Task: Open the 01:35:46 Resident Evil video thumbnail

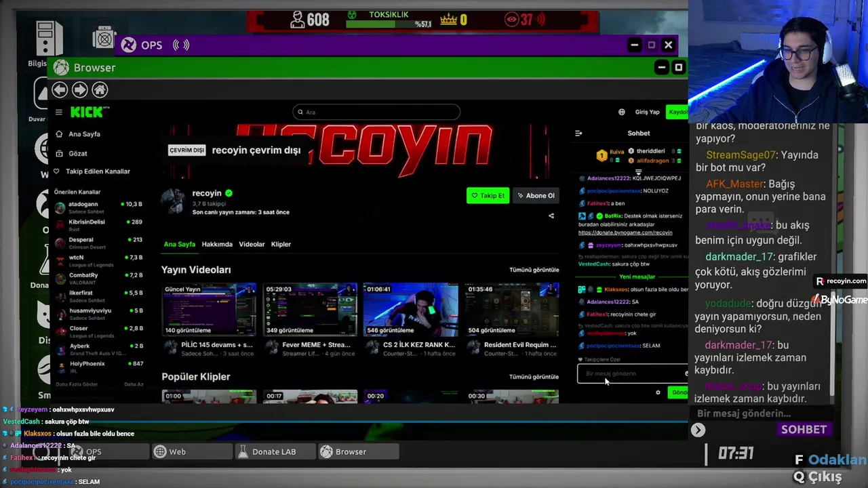Action: [x=512, y=309]
